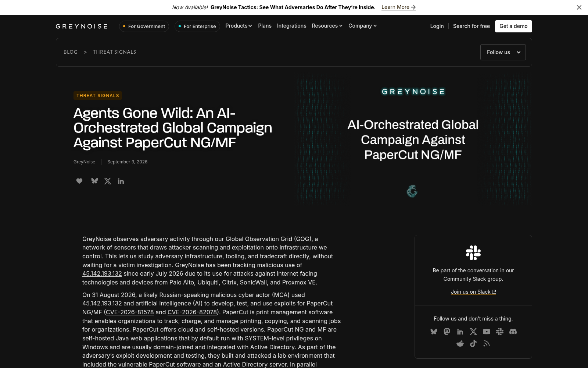Open the CVE-2026-82078 link
Viewport: 588px width, 368px height.
tap(192, 312)
